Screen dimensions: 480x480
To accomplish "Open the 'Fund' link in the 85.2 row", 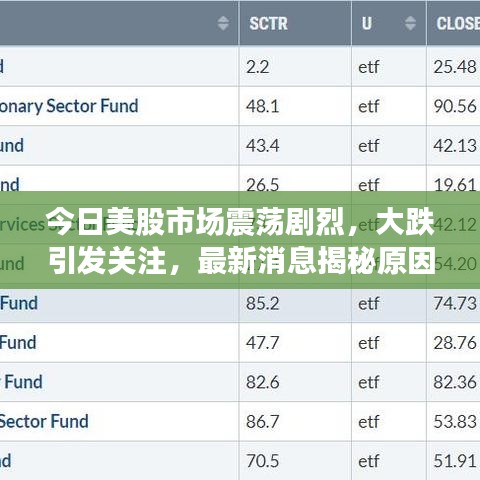I will coord(19,303).
